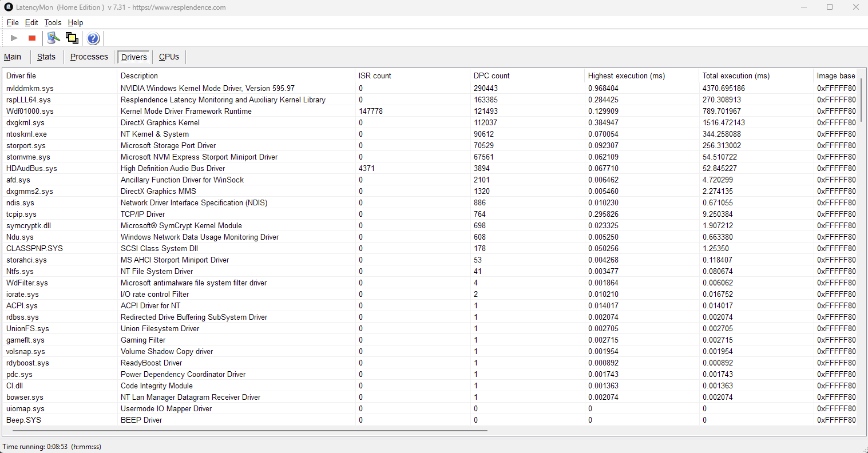Go to the Stats tab
This screenshot has height=453, width=868.
[46, 57]
